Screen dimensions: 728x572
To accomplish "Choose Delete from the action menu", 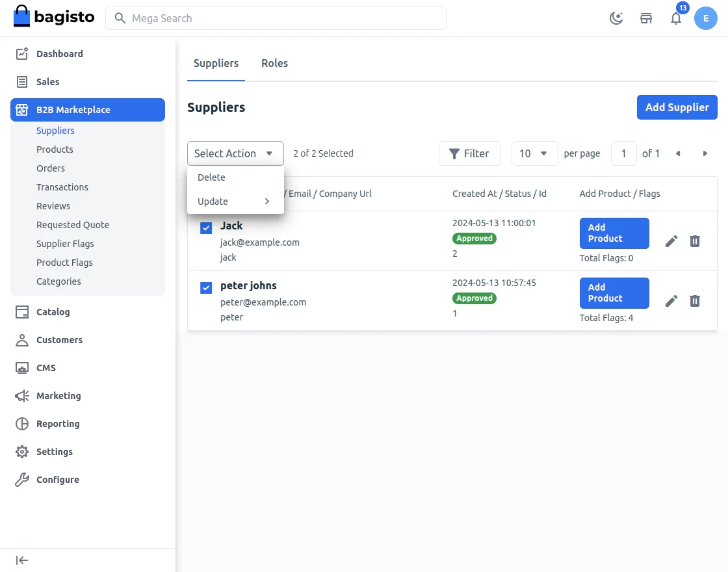I will click(x=211, y=177).
